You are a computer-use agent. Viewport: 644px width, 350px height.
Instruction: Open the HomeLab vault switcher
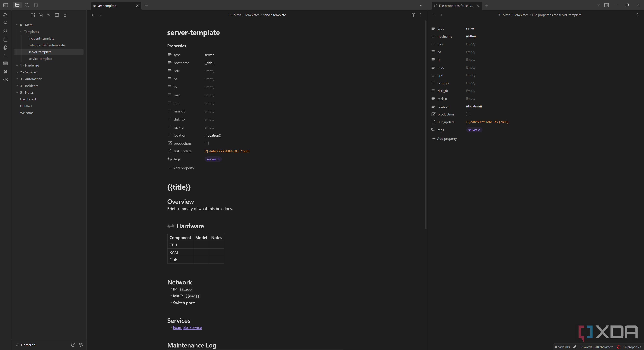[x=26, y=345]
